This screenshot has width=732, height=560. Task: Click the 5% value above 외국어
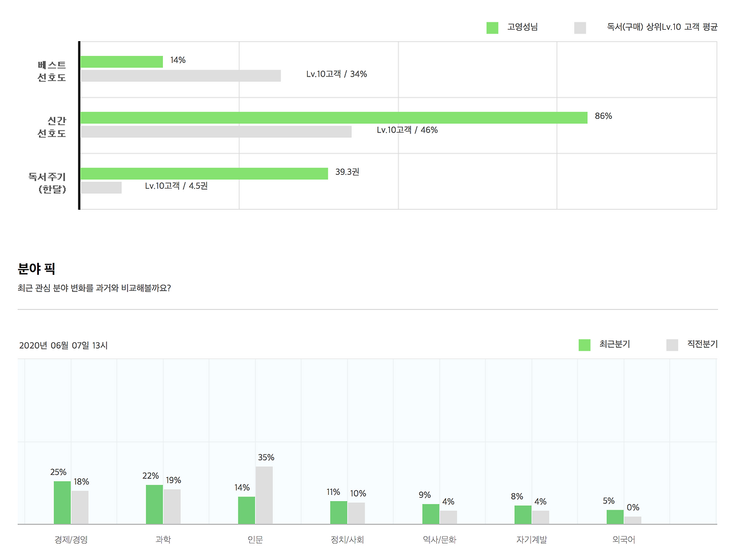[x=608, y=501]
